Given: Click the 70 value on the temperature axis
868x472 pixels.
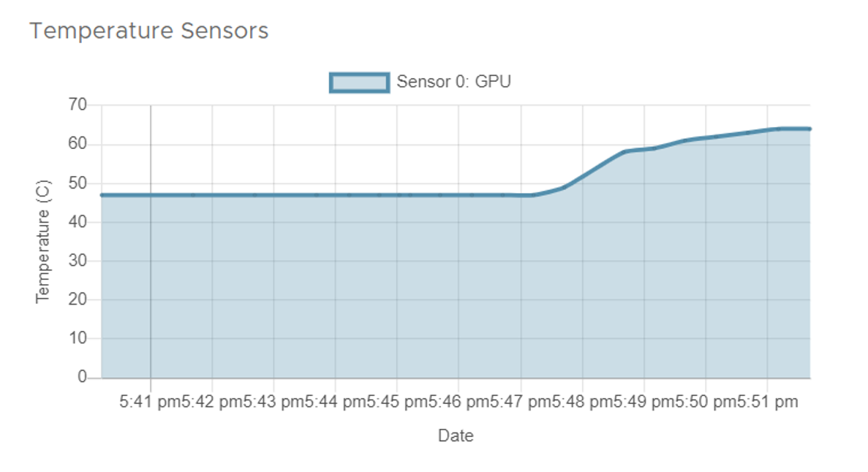Looking at the screenshot, I should click(76, 105).
